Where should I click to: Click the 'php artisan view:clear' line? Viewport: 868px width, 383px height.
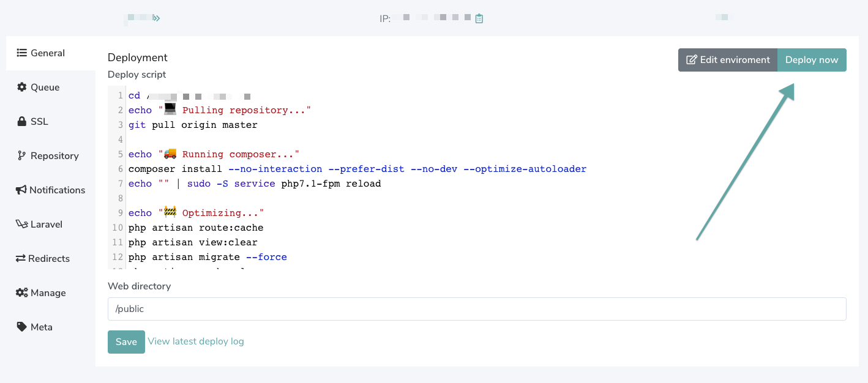click(193, 242)
